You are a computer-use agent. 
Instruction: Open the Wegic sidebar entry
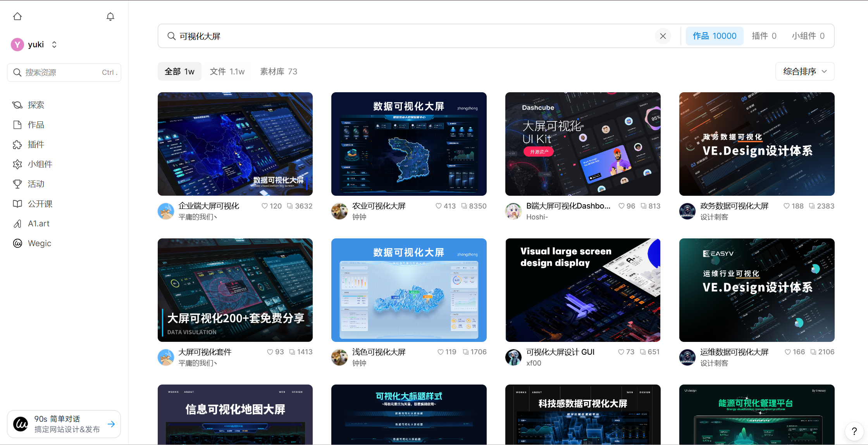17,243
